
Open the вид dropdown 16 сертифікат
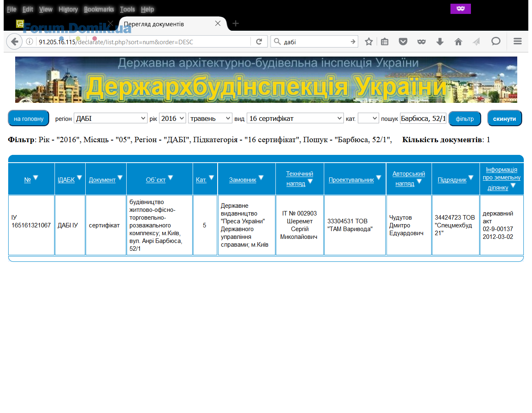295,118
